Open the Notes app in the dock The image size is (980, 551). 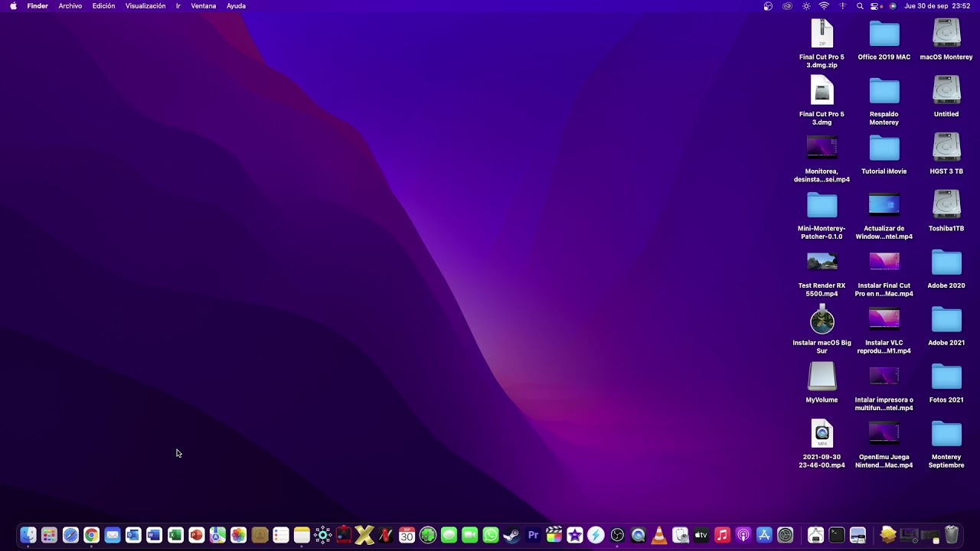click(x=302, y=536)
